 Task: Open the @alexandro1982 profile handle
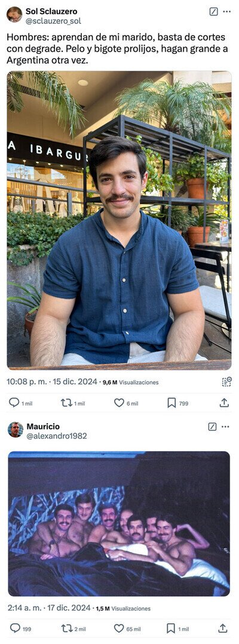pyautogui.click(x=57, y=436)
